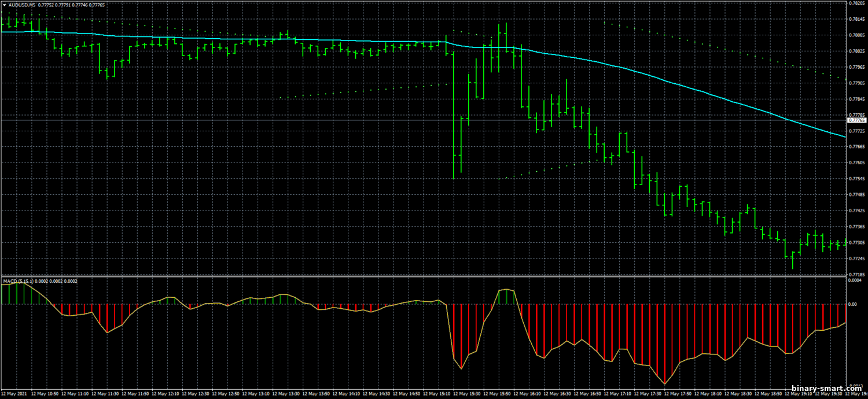Click the 0.77245 price axis label
Screen dimensions: 868x399
click(x=857, y=258)
